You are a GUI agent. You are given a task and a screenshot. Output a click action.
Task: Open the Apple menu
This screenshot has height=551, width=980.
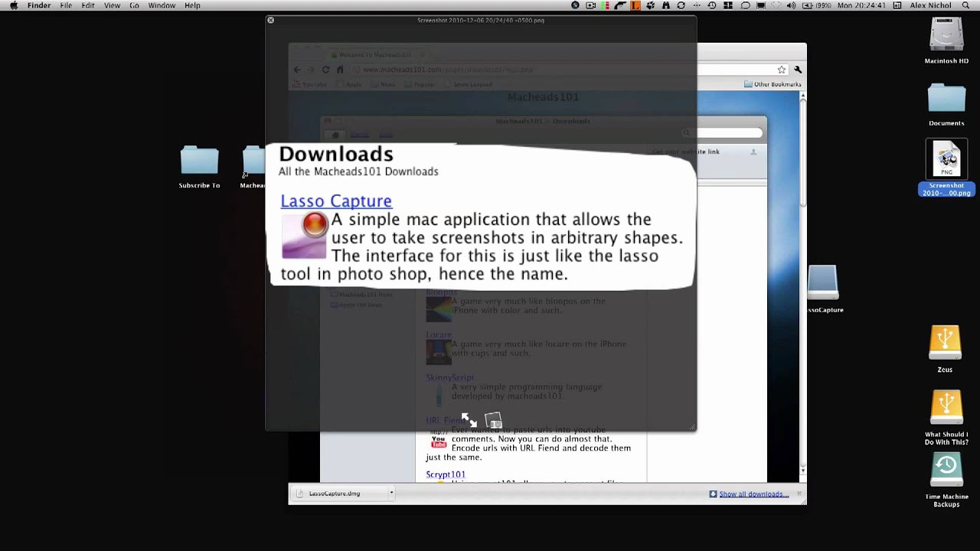tap(13, 5)
